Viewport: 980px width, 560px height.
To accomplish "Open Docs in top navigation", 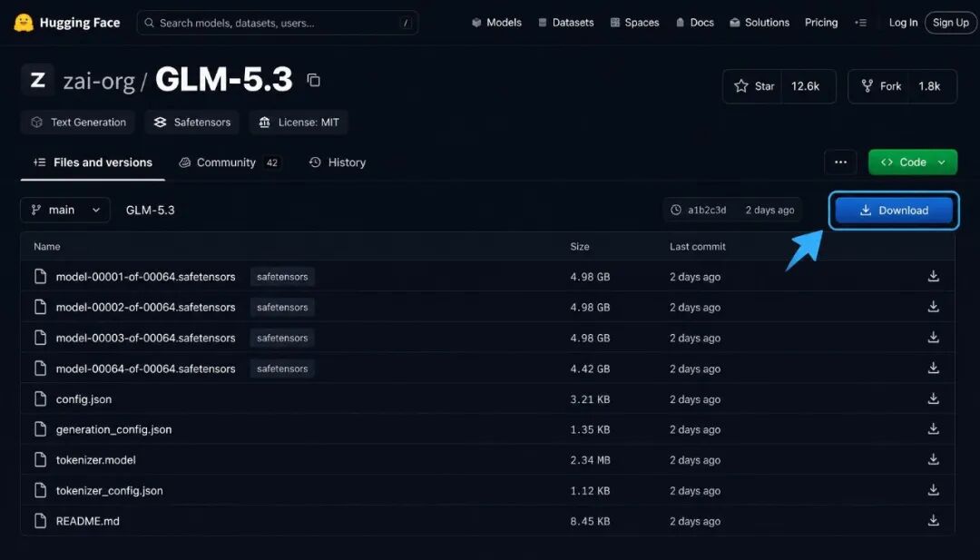I will coord(694,23).
